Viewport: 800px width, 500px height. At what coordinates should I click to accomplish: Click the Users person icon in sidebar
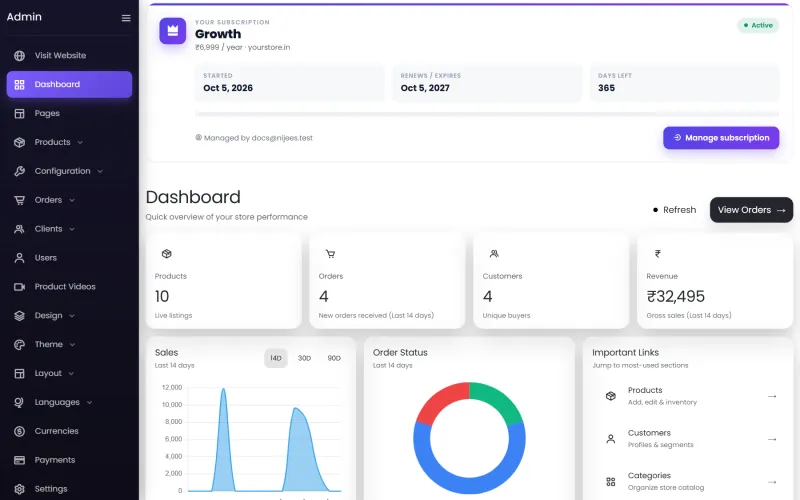coord(19,258)
